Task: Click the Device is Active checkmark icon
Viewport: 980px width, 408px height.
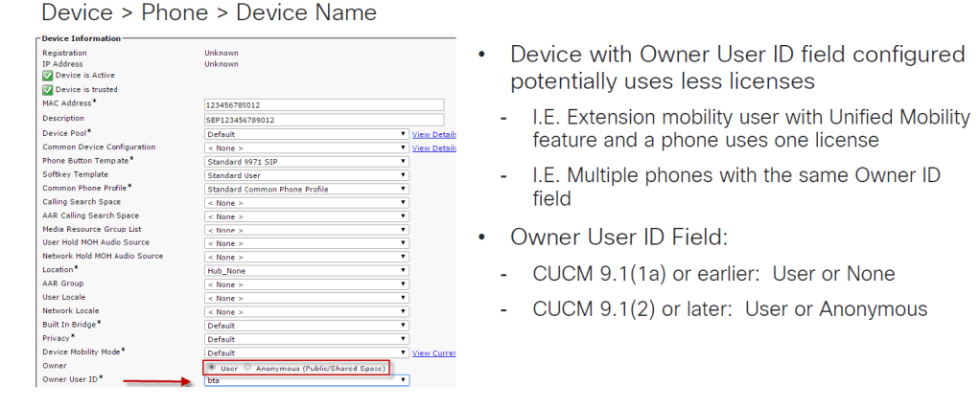Action: 47,76
